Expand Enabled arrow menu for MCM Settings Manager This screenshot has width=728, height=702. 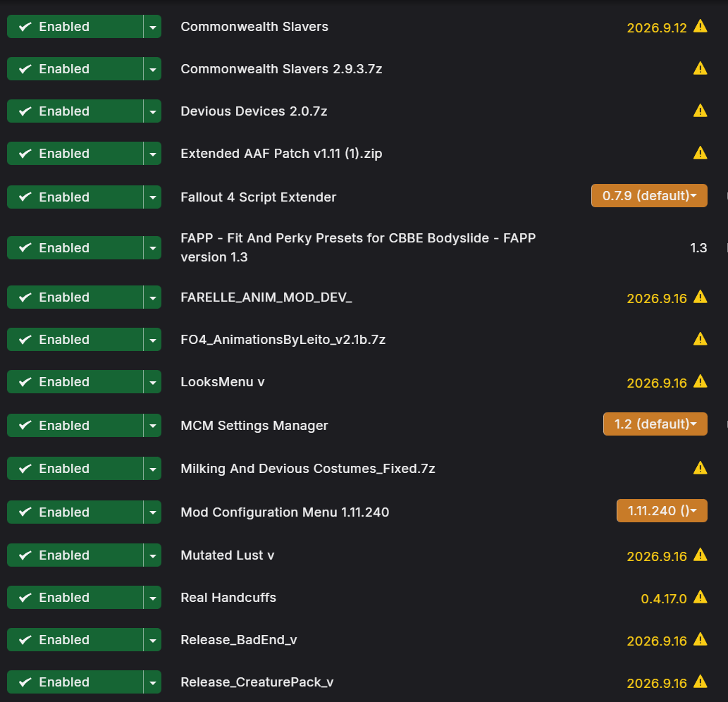[153, 425]
